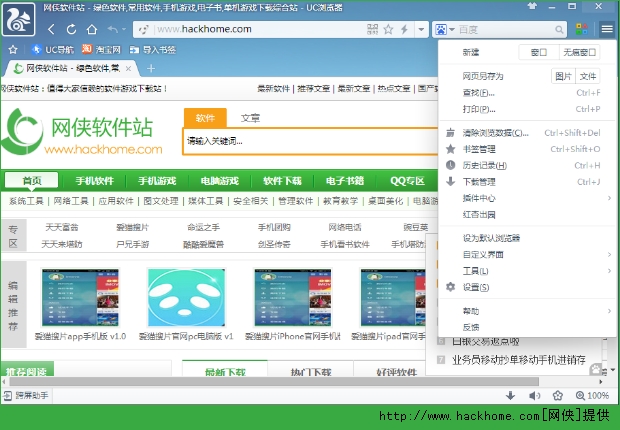Save page as 图片 in menu
Screen dimensions: 620x430
click(x=563, y=76)
